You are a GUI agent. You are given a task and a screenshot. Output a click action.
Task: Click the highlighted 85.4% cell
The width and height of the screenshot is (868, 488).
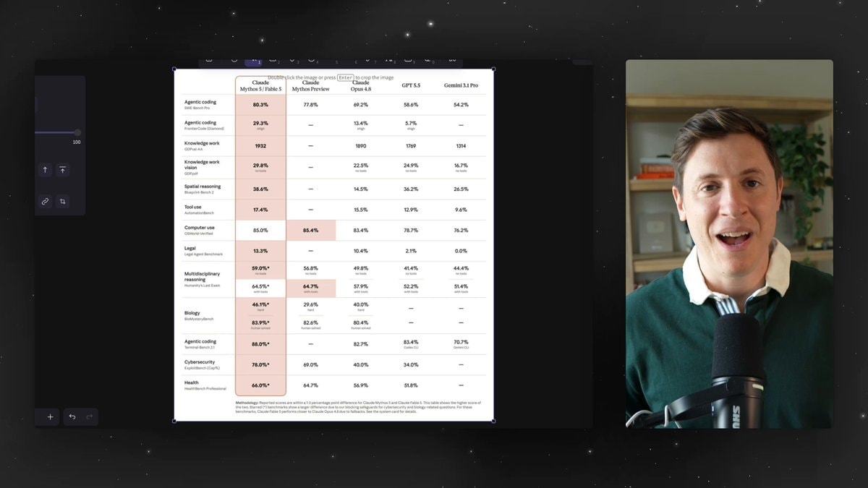pos(310,230)
